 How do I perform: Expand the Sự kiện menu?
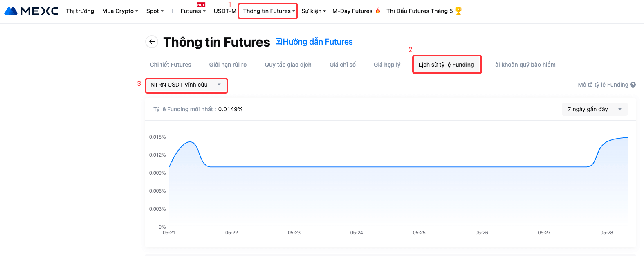tap(313, 11)
